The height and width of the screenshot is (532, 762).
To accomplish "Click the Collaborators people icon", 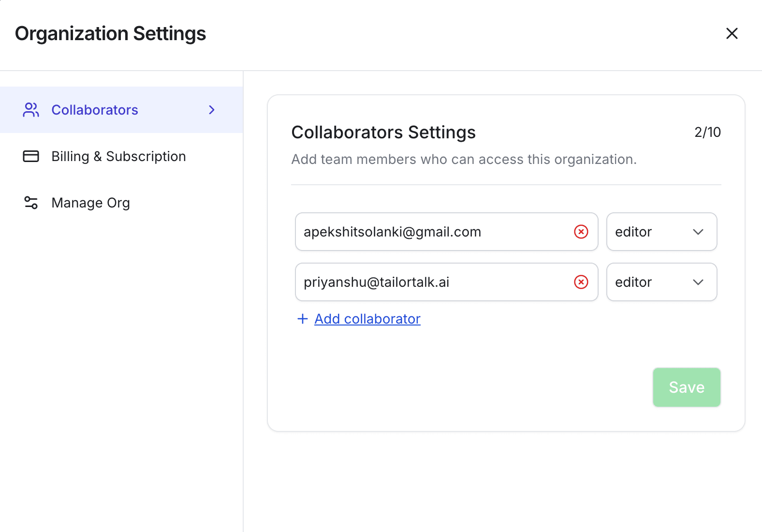I will 31,110.
